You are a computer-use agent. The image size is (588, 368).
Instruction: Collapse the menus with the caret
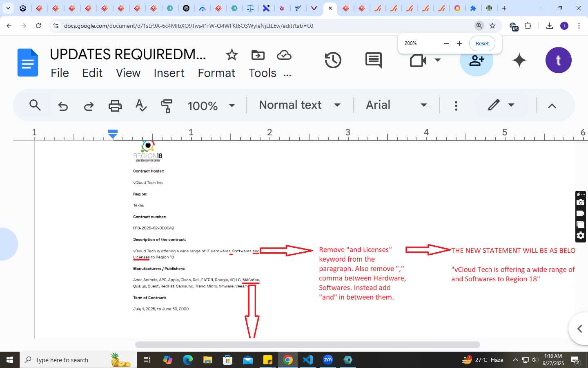[x=552, y=106]
